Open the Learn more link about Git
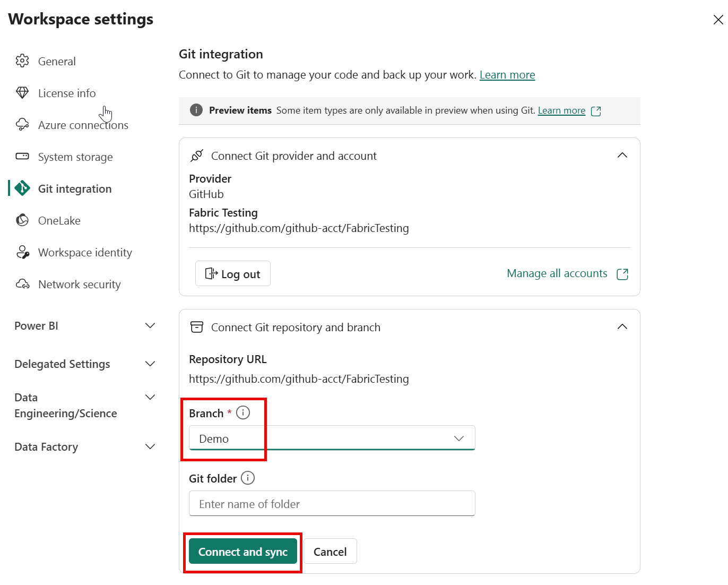 pos(507,74)
